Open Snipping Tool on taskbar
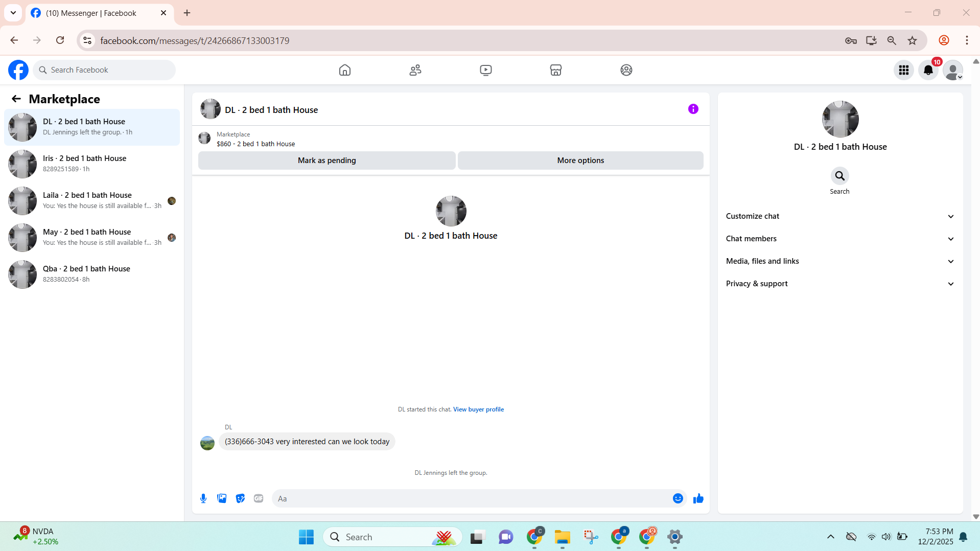Screen dimensions: 980x551 591,537
